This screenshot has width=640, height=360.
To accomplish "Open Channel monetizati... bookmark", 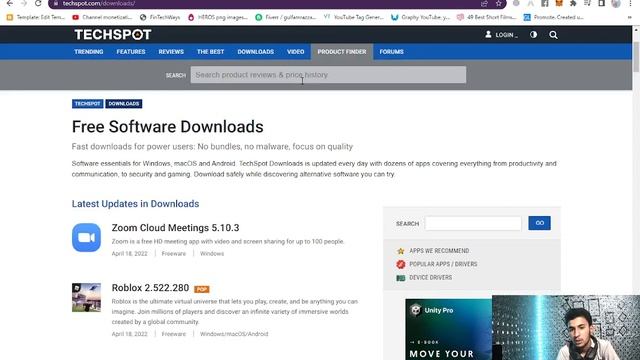I will (102, 17).
